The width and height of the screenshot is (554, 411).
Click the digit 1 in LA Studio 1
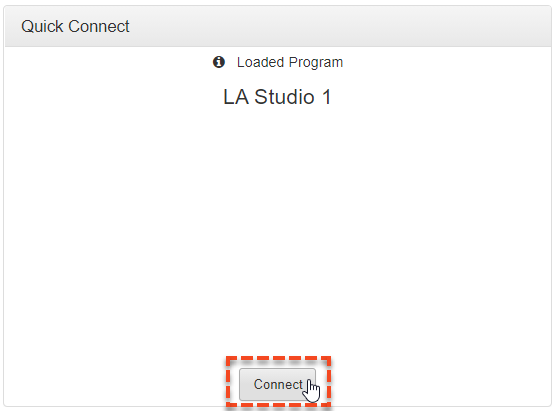(326, 97)
